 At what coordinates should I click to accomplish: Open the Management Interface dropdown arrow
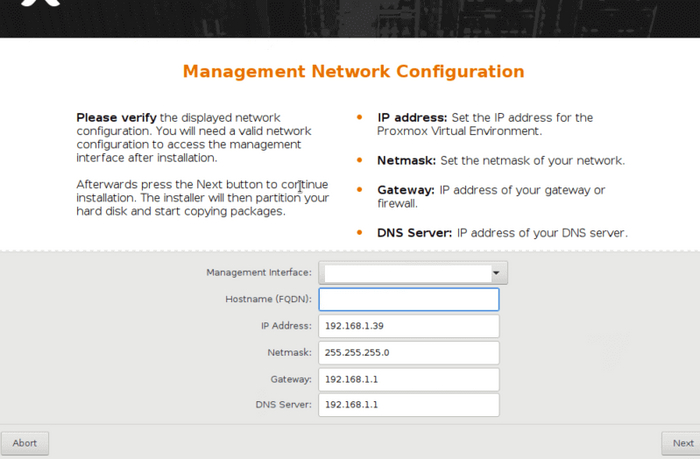(x=496, y=273)
